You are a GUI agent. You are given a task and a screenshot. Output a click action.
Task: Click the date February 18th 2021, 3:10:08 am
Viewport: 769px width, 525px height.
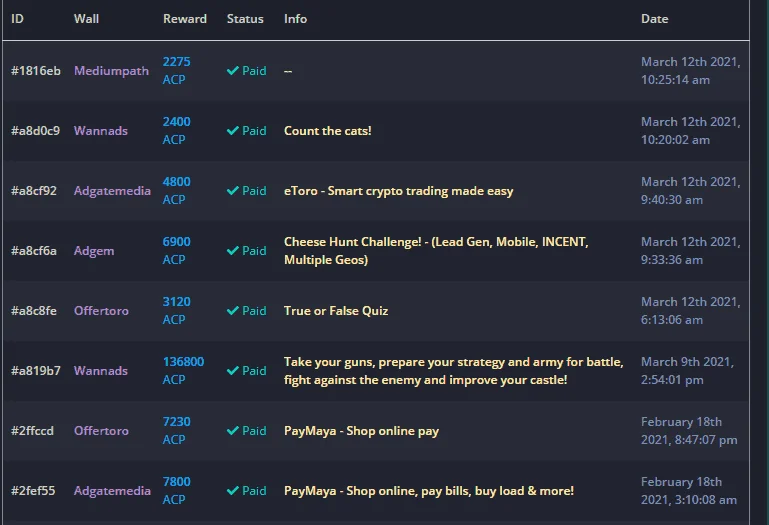point(689,491)
